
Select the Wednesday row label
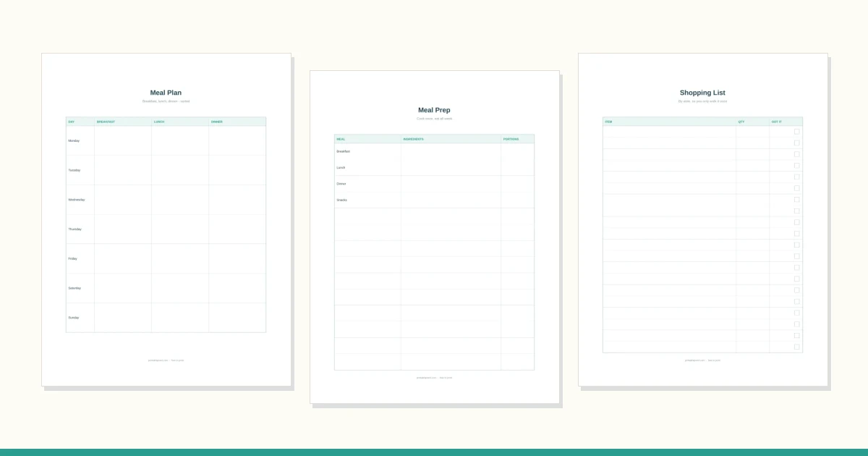click(76, 200)
